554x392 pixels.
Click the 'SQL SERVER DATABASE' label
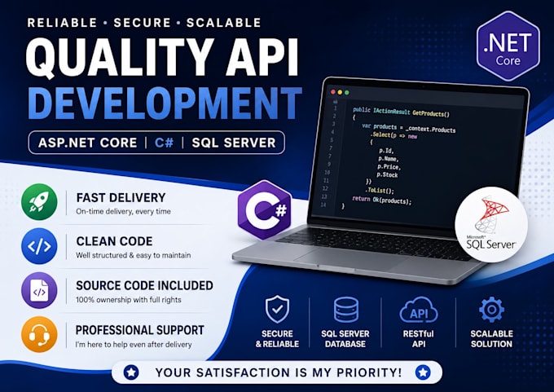click(x=345, y=339)
